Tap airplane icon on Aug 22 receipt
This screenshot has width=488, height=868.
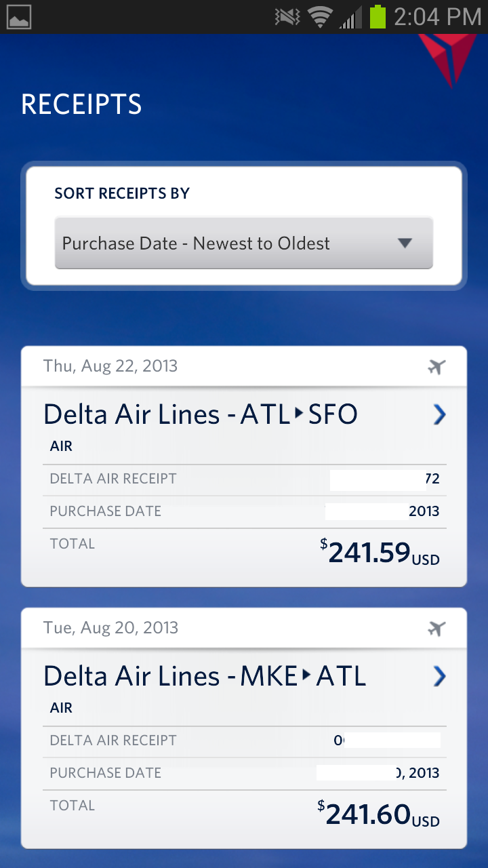tap(437, 367)
